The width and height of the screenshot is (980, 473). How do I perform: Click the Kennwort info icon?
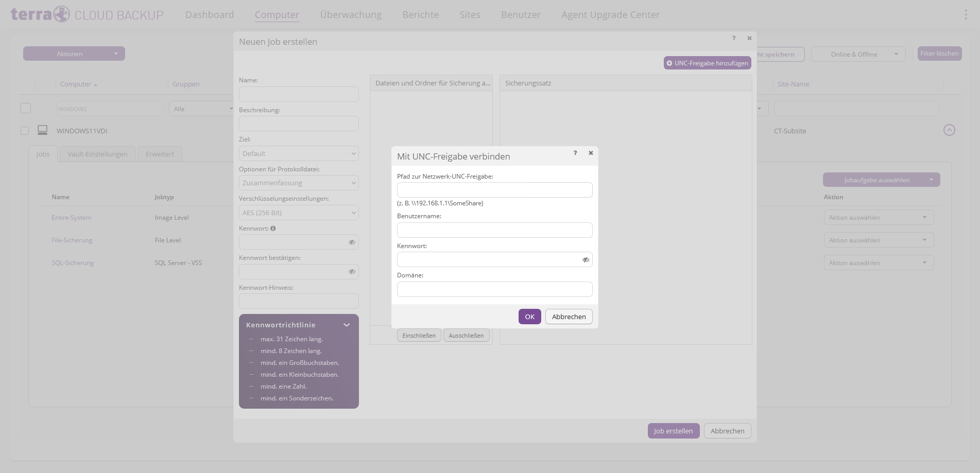[x=273, y=229]
